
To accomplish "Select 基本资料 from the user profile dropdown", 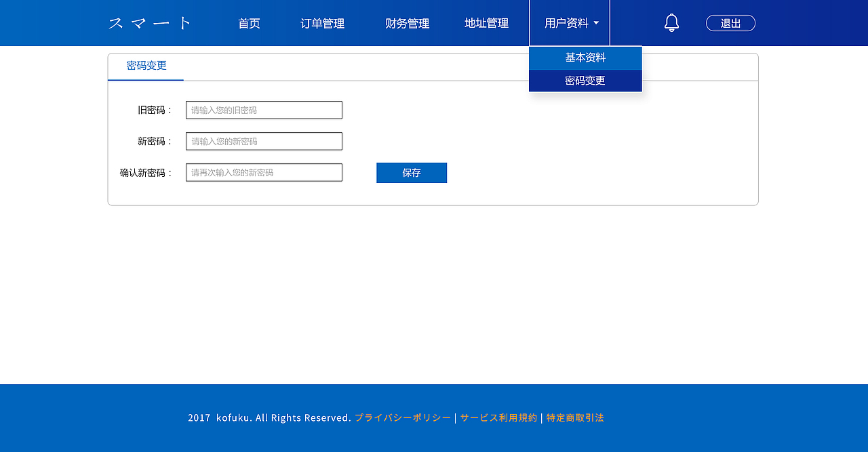I will click(585, 58).
